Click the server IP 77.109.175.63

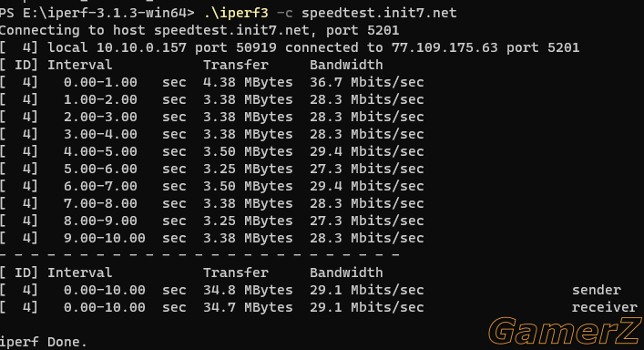click(x=445, y=47)
